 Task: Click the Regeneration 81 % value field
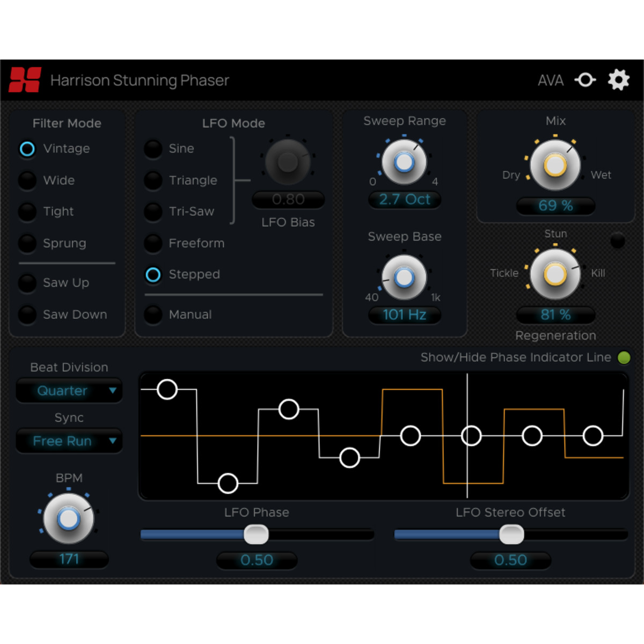(x=555, y=315)
